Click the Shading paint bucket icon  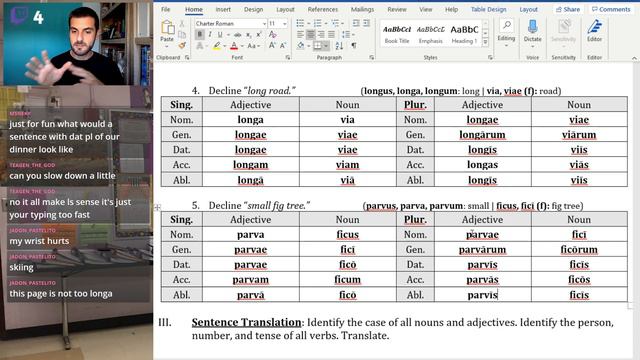pyautogui.click(x=300, y=46)
